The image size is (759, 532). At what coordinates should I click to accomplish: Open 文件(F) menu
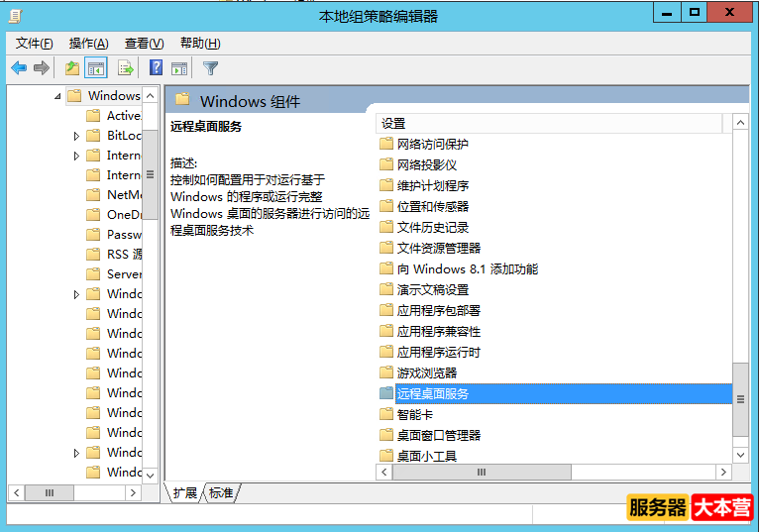tap(34, 43)
